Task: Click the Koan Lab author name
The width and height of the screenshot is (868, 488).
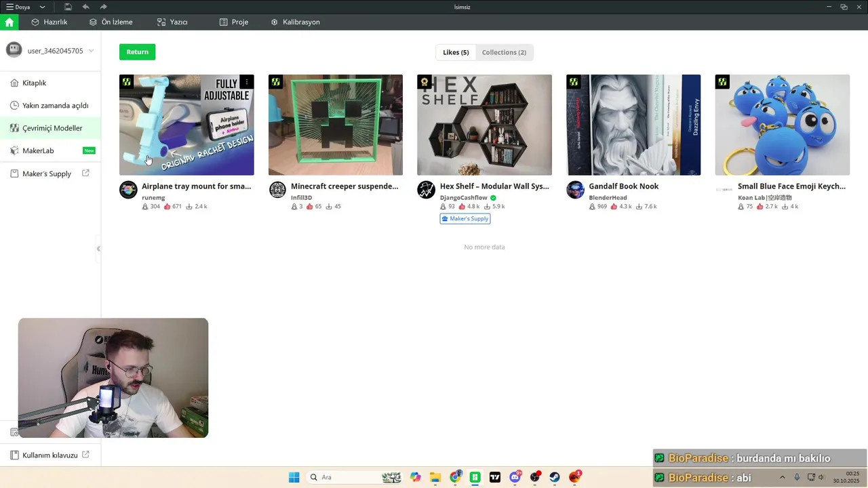Action: [x=764, y=198]
